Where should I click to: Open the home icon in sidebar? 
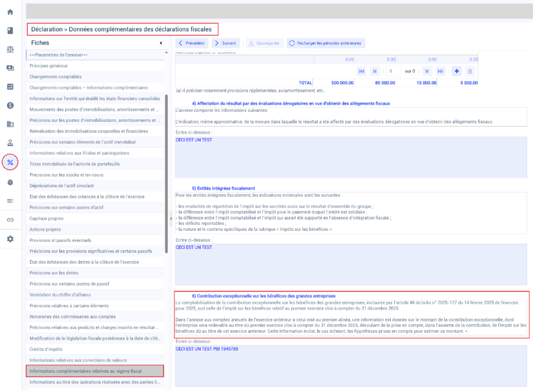[x=10, y=12]
